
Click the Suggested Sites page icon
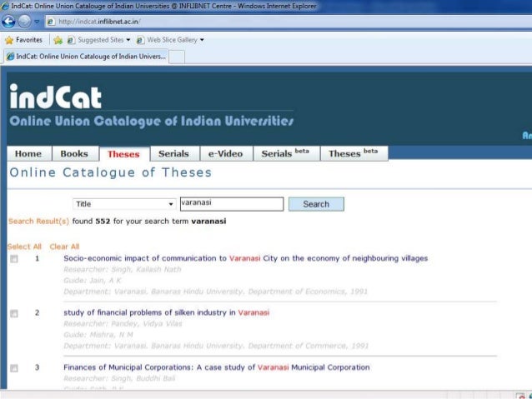(x=71, y=40)
